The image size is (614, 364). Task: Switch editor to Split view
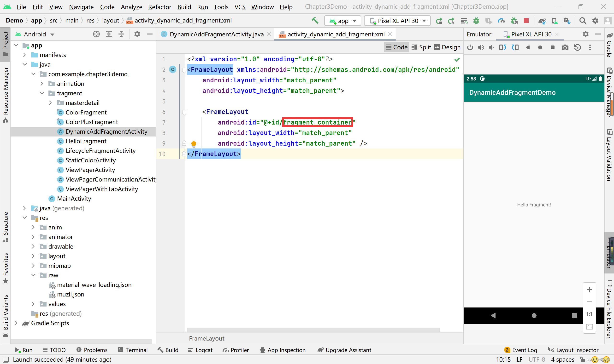[x=421, y=47]
